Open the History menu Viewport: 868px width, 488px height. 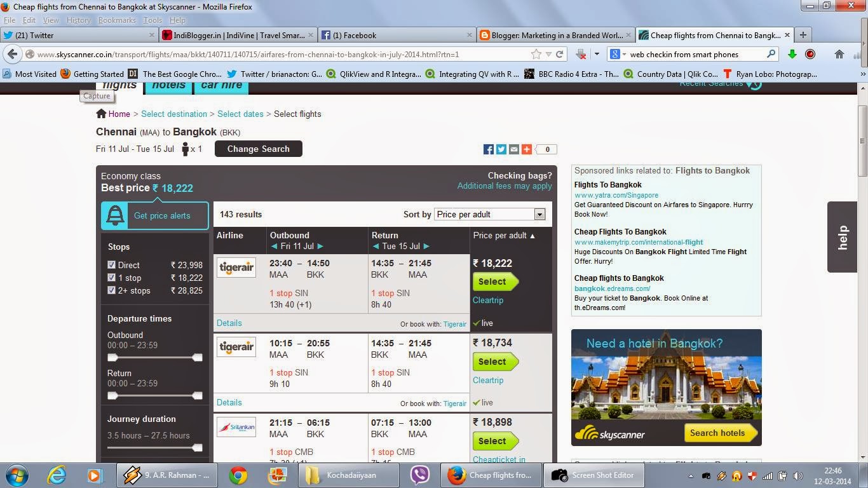click(x=79, y=20)
